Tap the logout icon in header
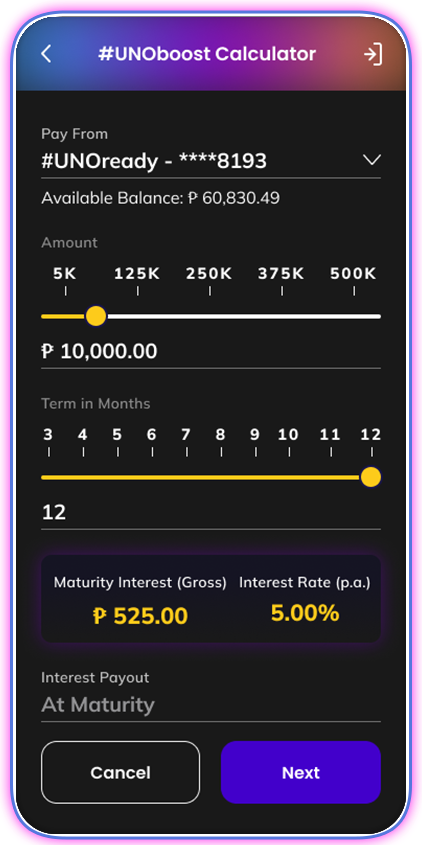Image resolution: width=422 pixels, height=845 pixels. [x=373, y=54]
